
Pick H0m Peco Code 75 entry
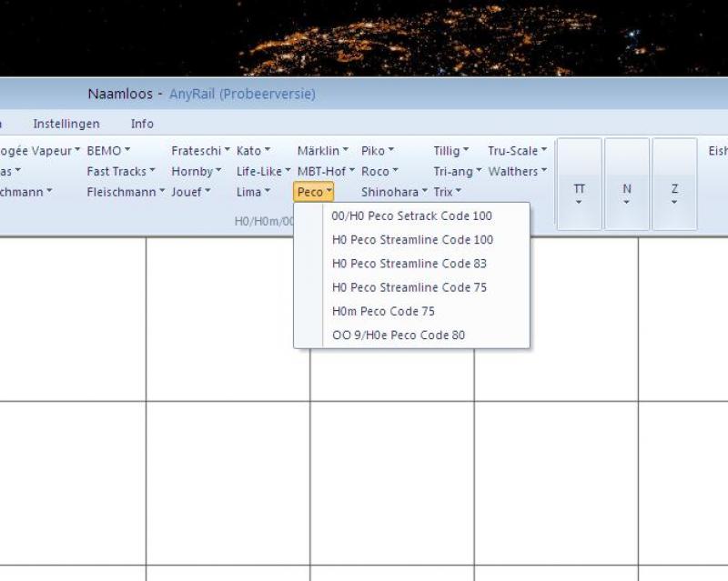(412, 311)
